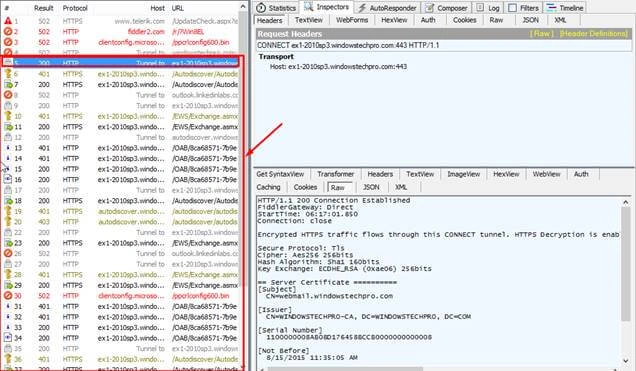The height and width of the screenshot is (371, 636).
Task: Click the lock icon on session 9
Action: [8, 105]
